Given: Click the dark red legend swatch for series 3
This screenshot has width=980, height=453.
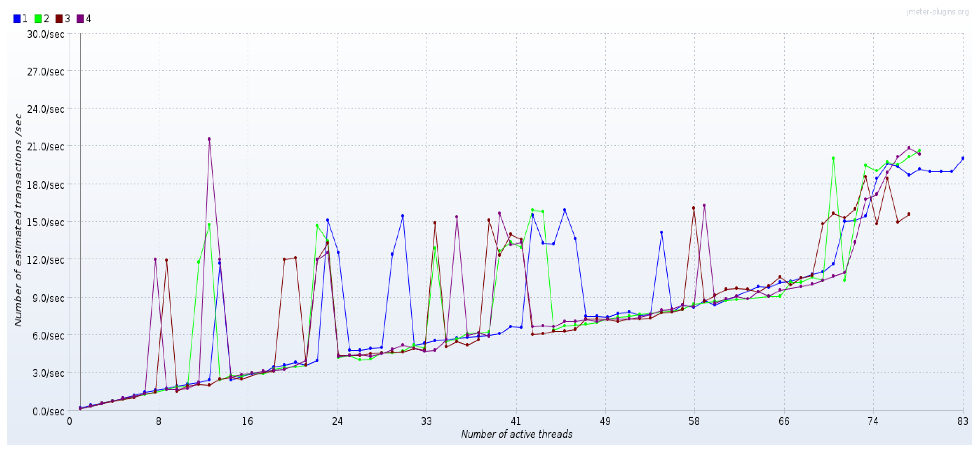Looking at the screenshot, I should [59, 19].
